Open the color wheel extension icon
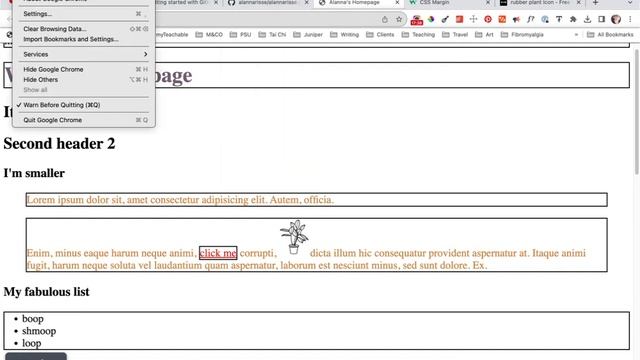 point(431,19)
